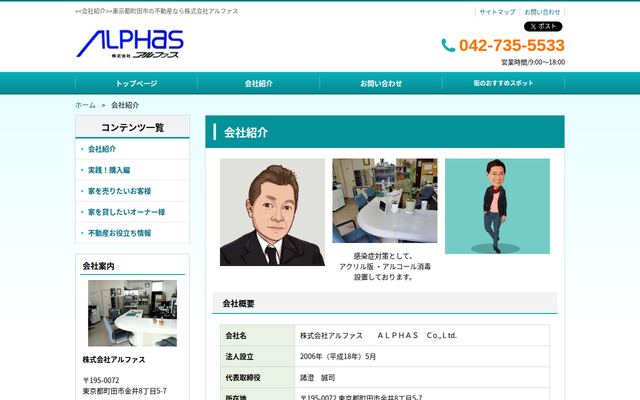Click the 営業時間/9:00～18:00 text
The width and height of the screenshot is (640, 400).
tap(533, 62)
